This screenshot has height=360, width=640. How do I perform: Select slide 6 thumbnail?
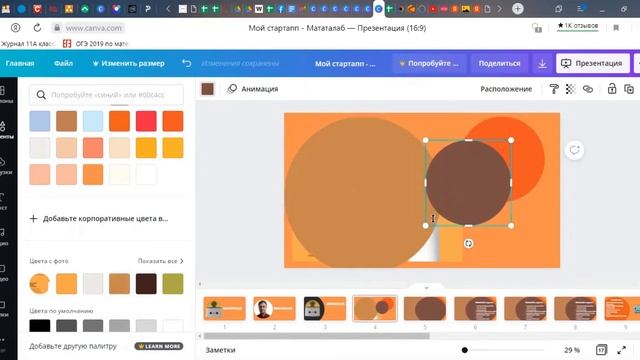pos(475,309)
